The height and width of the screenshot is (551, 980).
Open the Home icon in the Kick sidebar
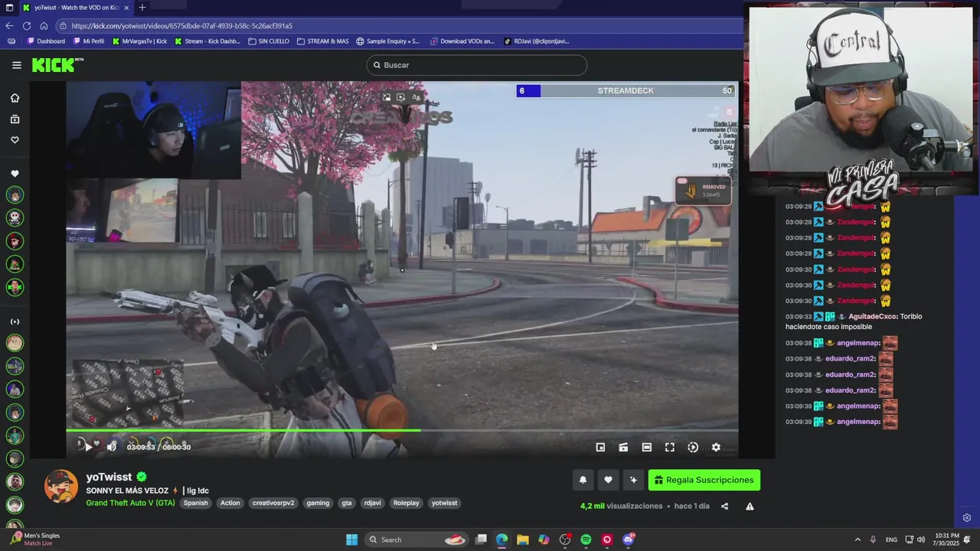point(15,98)
